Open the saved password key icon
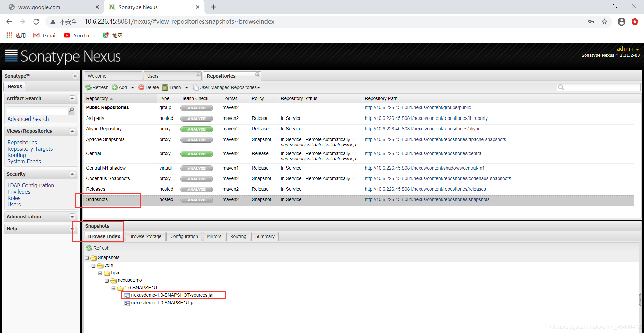The width and height of the screenshot is (644, 333). point(591,22)
